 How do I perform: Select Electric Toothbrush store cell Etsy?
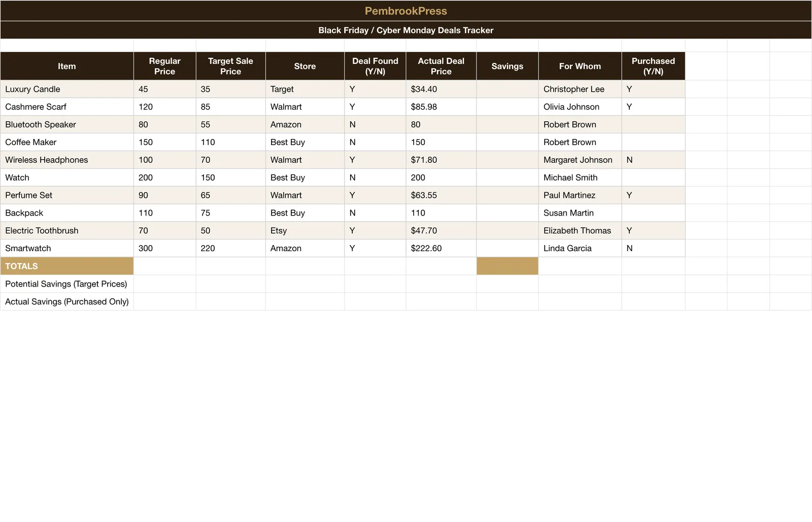pyautogui.click(x=305, y=230)
